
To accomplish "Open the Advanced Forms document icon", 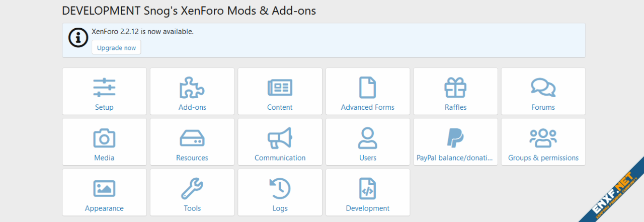I will (x=367, y=88).
